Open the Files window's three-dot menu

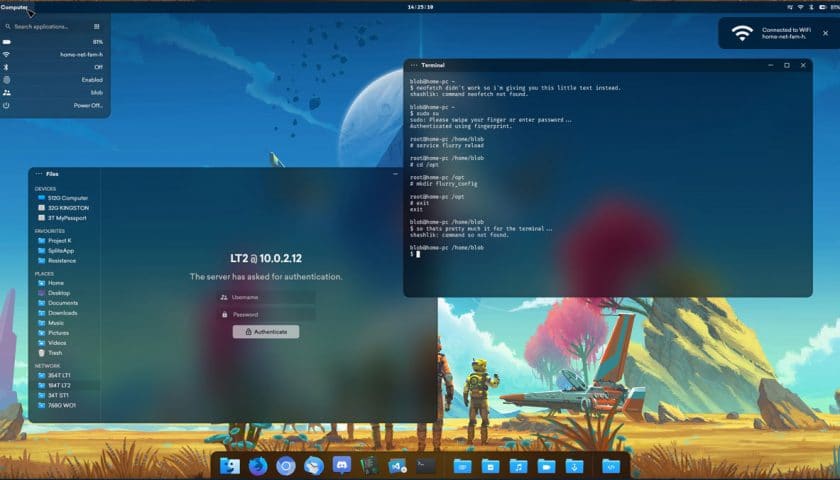click(39, 174)
